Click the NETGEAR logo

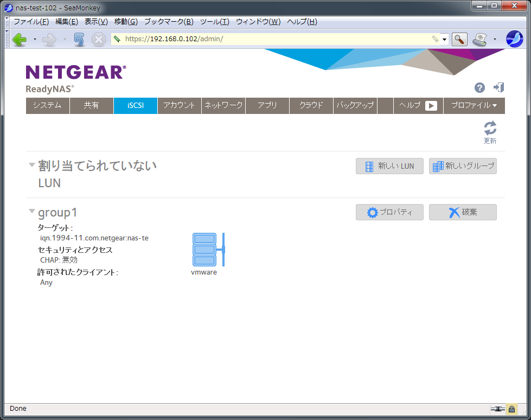pos(76,72)
